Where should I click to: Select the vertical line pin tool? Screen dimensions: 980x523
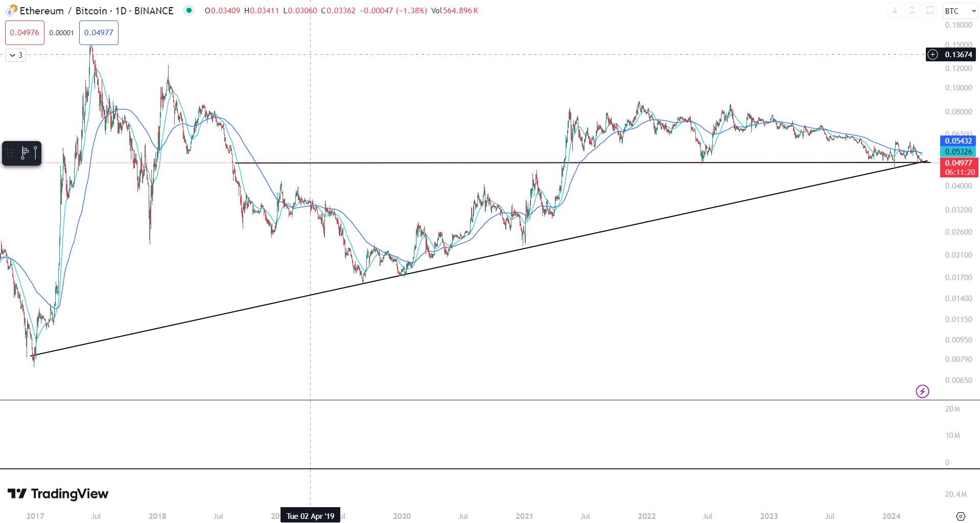(x=35, y=153)
